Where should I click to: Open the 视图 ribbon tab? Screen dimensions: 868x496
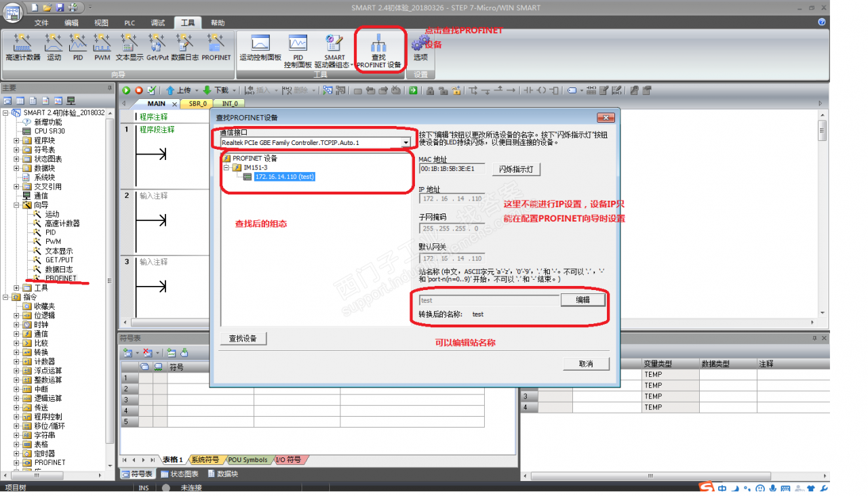(x=101, y=22)
